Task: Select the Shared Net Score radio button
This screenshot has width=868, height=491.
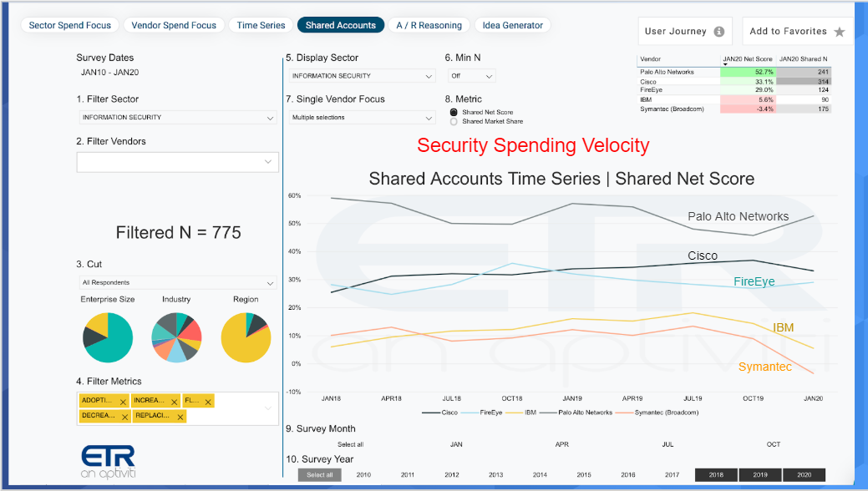Action: [454, 113]
